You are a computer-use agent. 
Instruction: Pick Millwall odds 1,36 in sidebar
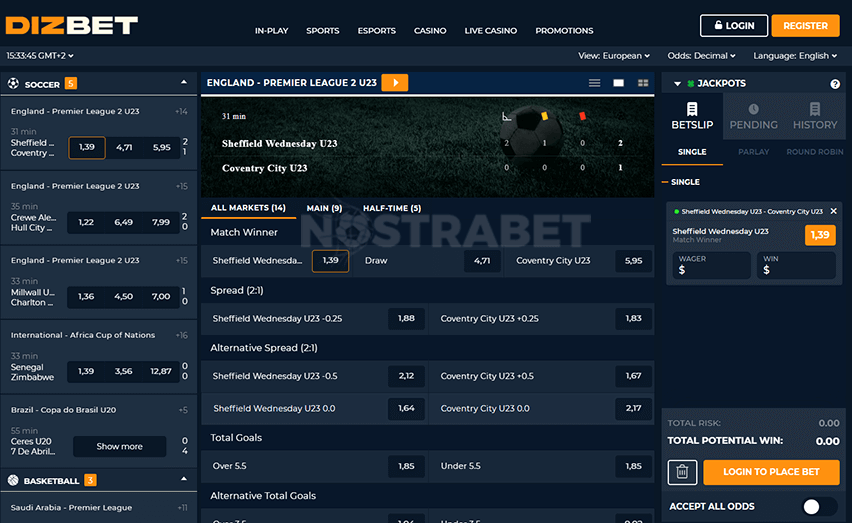point(86,297)
